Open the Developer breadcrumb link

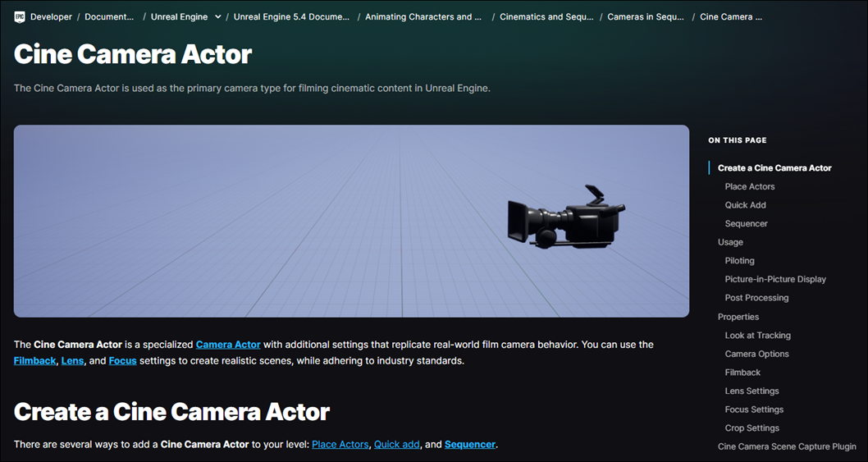coord(51,16)
